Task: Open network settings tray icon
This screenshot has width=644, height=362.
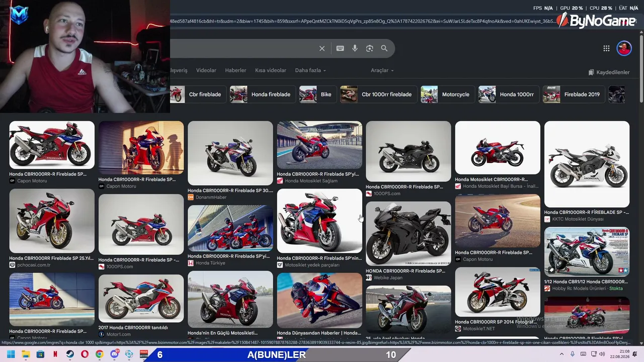Action: point(593,354)
